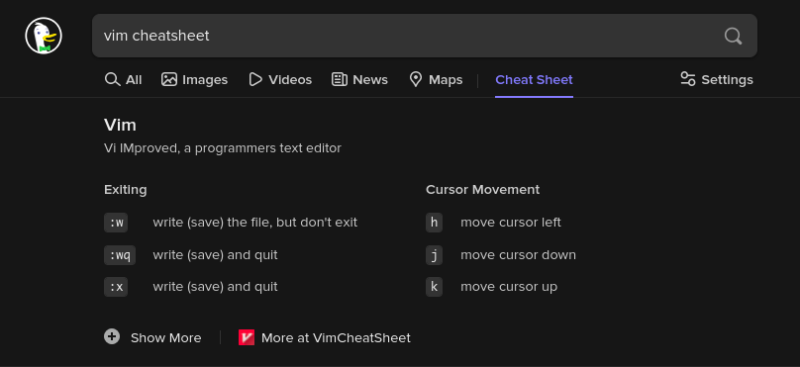Click the :wq command key
This screenshot has height=367, width=800.
click(x=120, y=255)
